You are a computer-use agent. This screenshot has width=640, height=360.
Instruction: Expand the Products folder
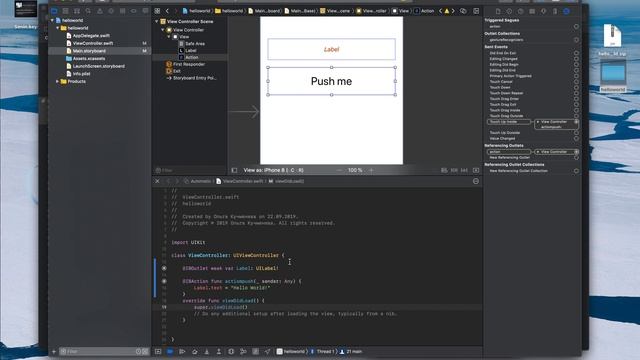pyautogui.click(x=58, y=82)
